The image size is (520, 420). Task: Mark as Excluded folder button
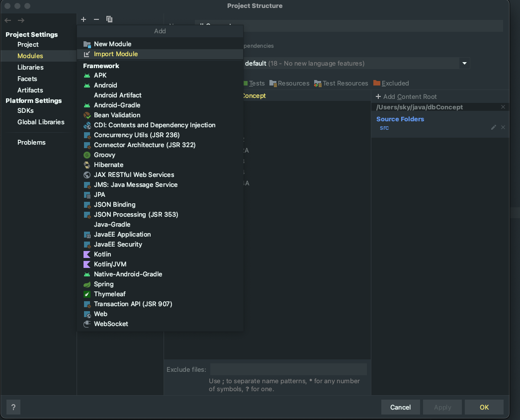[391, 83]
